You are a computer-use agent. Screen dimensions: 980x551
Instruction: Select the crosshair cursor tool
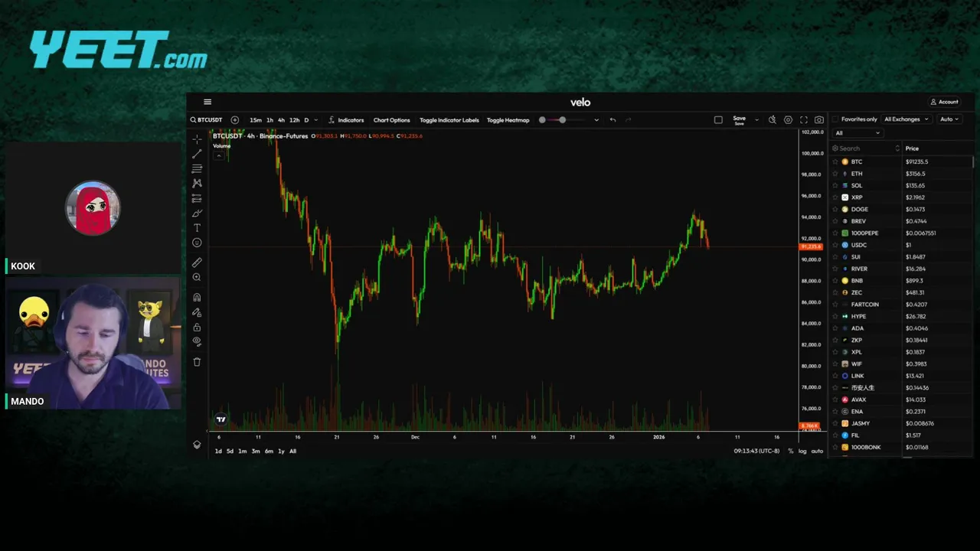[x=197, y=139]
